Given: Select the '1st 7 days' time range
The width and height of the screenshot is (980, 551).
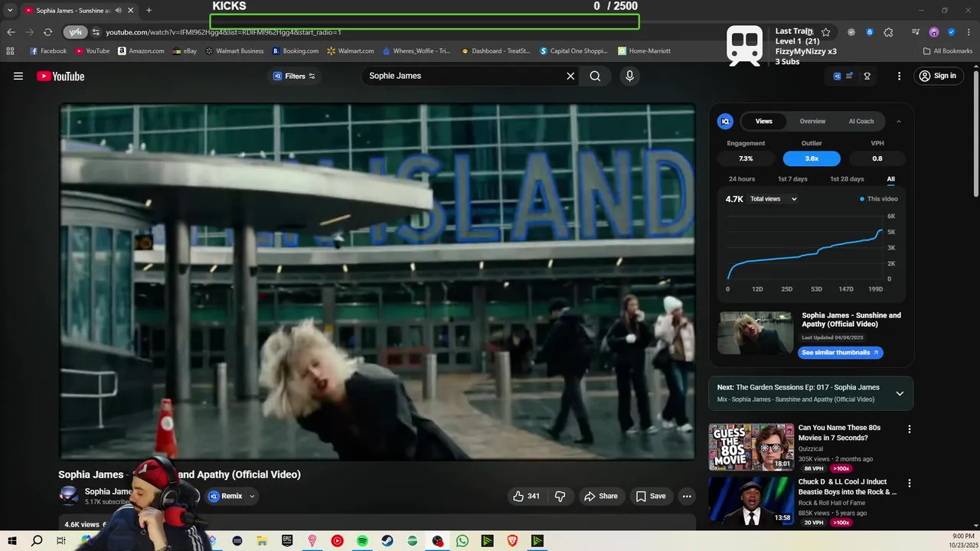Looking at the screenshot, I should point(792,179).
